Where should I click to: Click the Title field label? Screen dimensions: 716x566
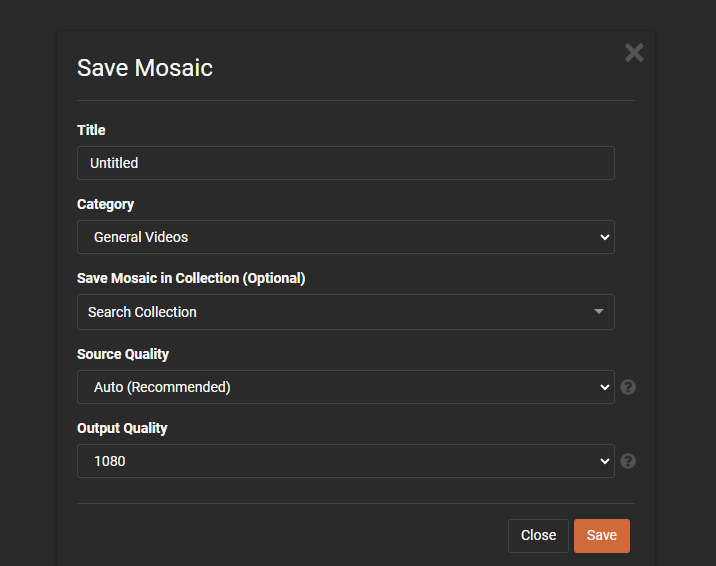point(91,130)
